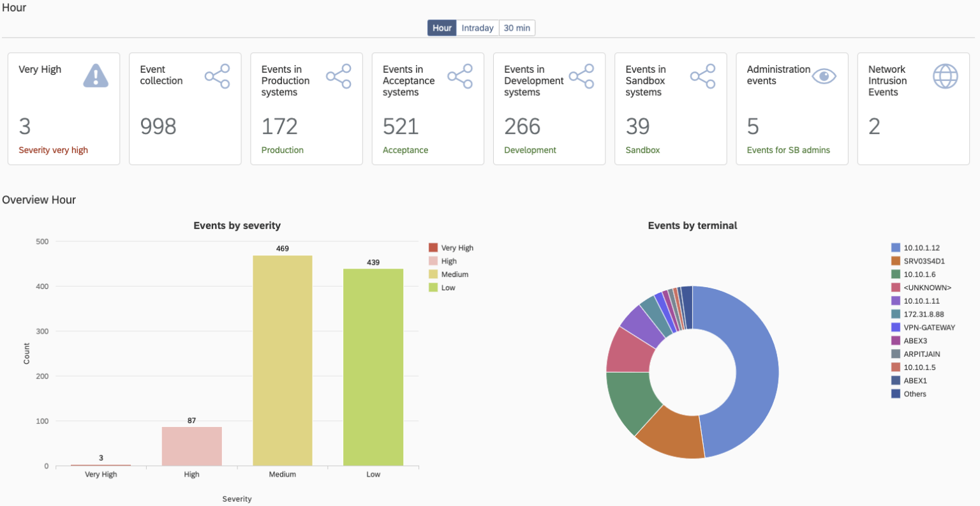Switch to the Intraday view

coord(478,27)
